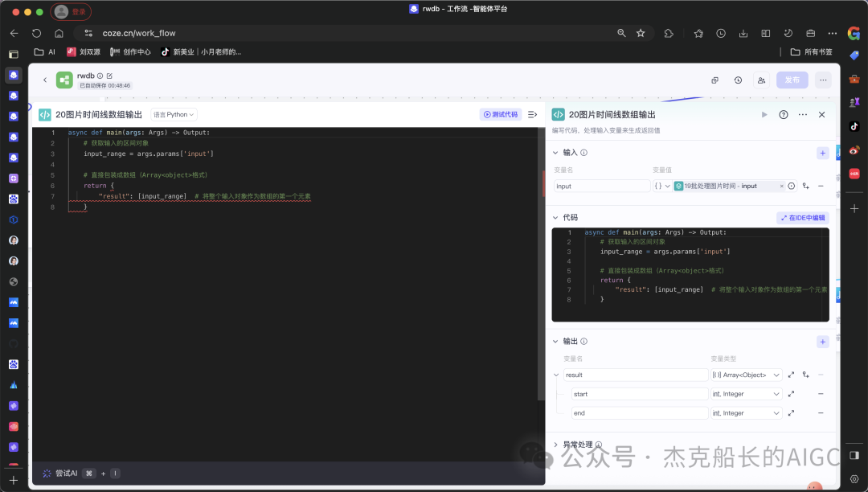Collapse the 输入 section
This screenshot has width=868, height=492.
(x=556, y=153)
